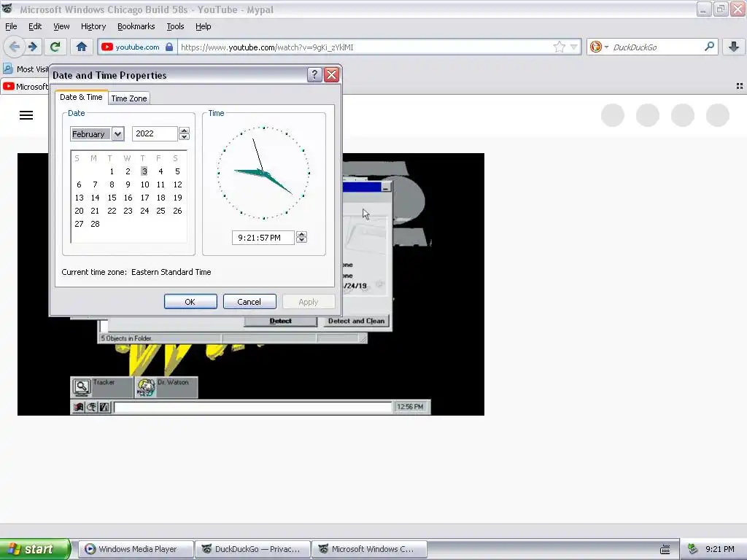The width and height of the screenshot is (747, 560).
Task: Open the Help menu
Action: pos(203,26)
